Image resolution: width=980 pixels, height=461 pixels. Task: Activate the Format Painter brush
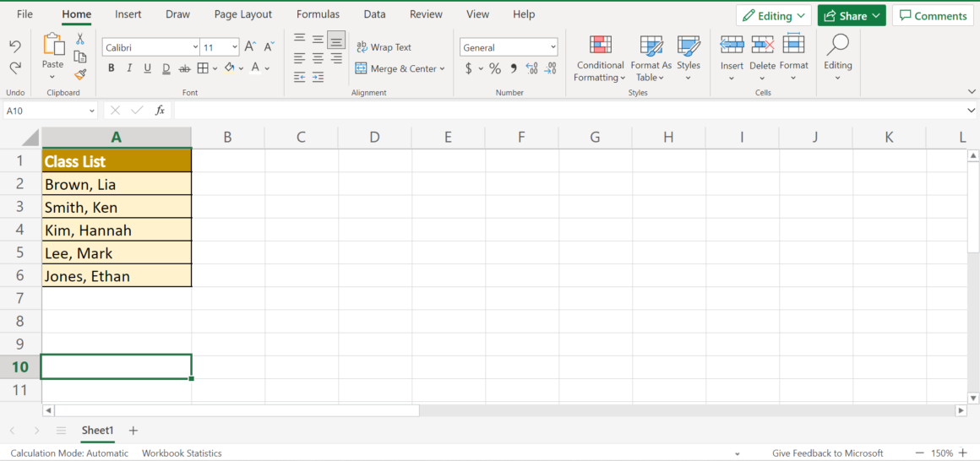point(80,75)
